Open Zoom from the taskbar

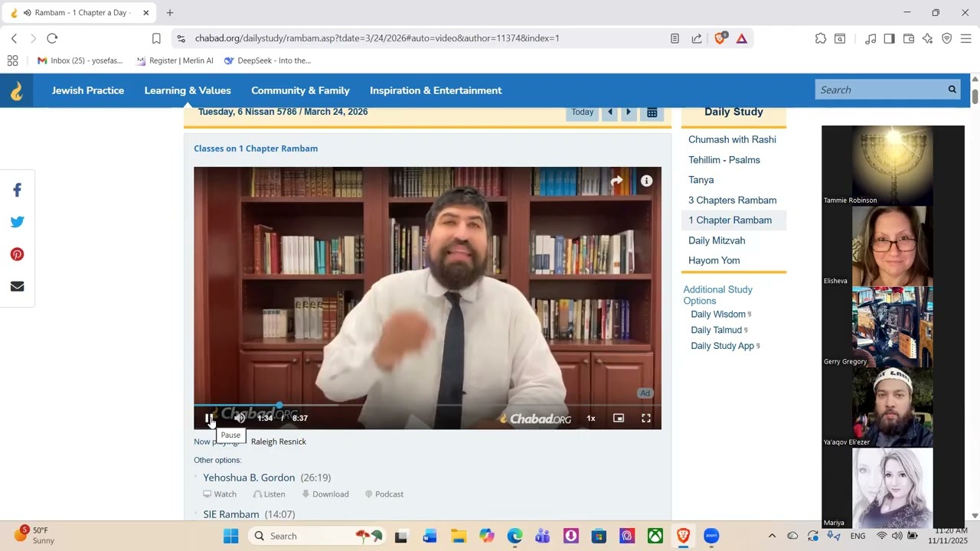[711, 536]
